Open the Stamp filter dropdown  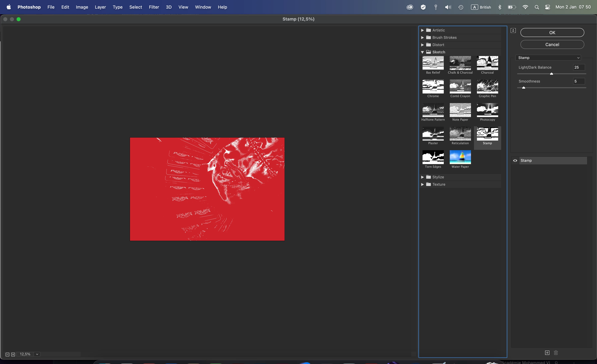[548, 58]
